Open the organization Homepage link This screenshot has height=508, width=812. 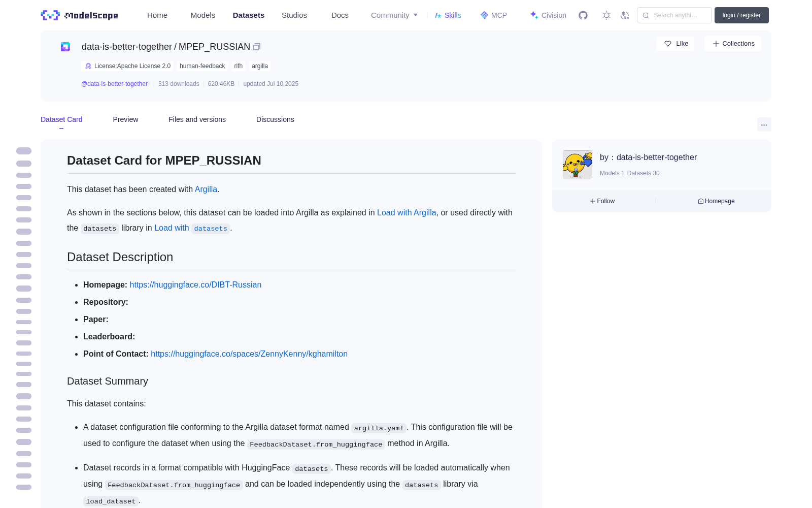coord(716,201)
